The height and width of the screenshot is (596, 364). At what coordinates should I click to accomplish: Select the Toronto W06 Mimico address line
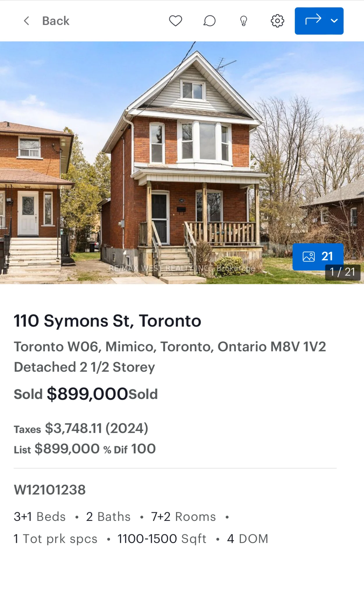170,347
